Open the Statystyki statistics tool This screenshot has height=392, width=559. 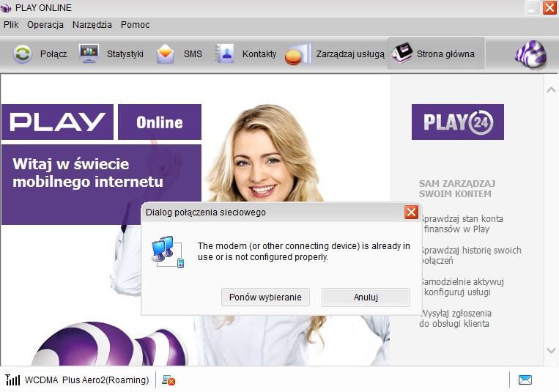click(89, 54)
